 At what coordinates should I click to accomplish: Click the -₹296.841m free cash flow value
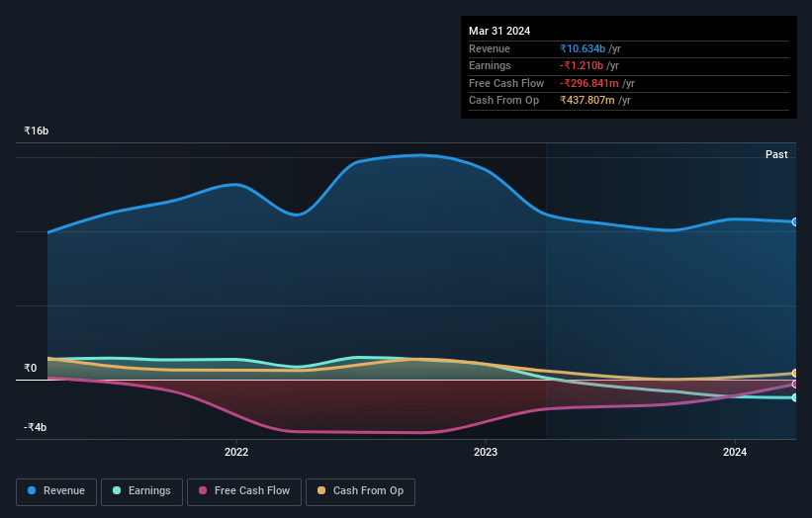tap(588, 83)
